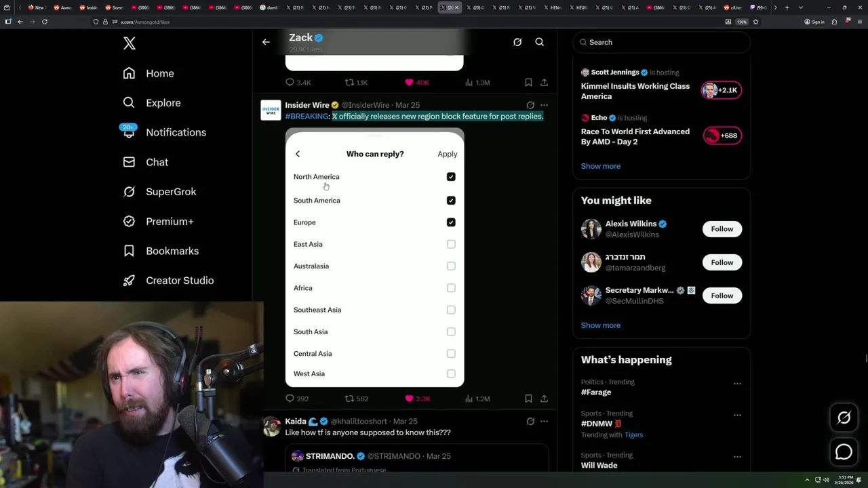This screenshot has width=868, height=488.
Task: Unlike the post with 2.3K likes
Action: coord(416,399)
